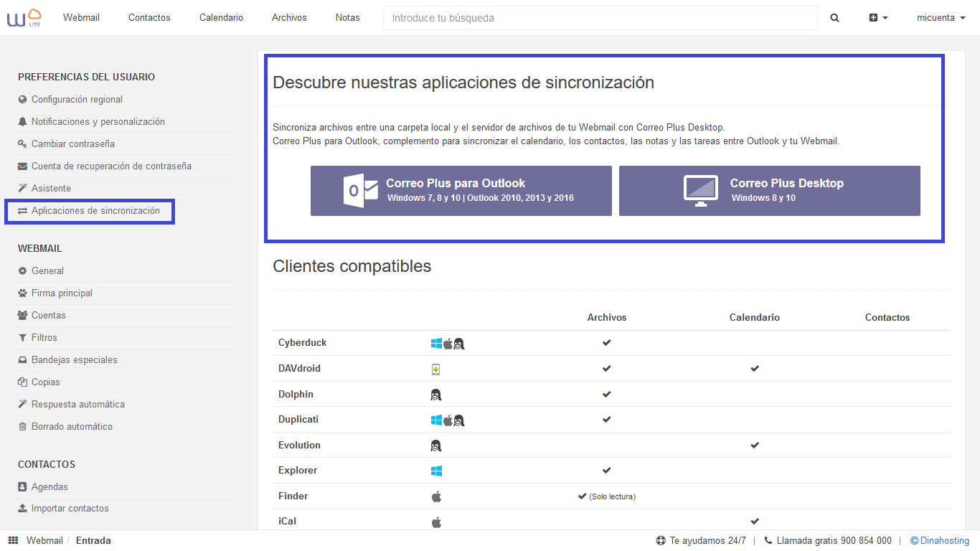
Task: Open Bandejas especiales settings
Action: tap(74, 360)
